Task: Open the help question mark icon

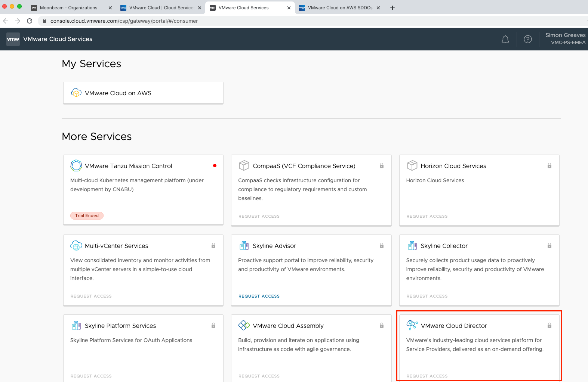Action: coord(528,39)
